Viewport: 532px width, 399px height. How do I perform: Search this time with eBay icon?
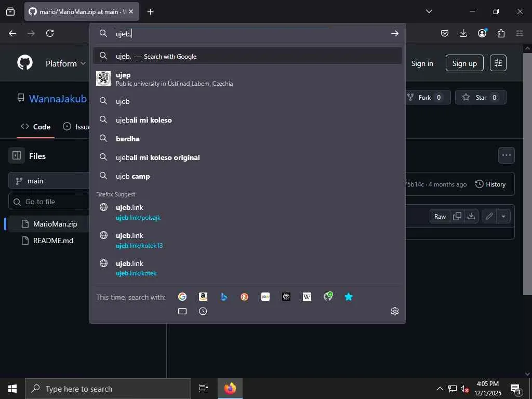click(265, 297)
